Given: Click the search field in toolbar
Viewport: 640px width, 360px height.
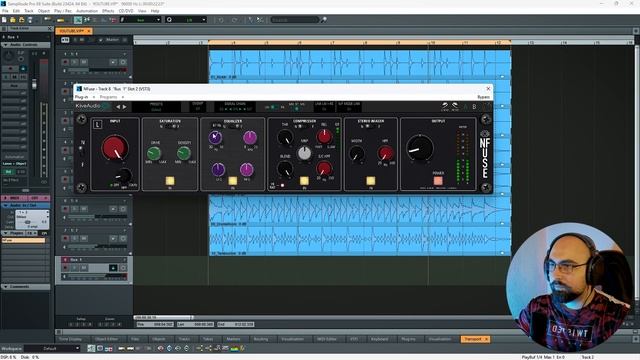Looking at the screenshot, I should (x=295, y=20).
